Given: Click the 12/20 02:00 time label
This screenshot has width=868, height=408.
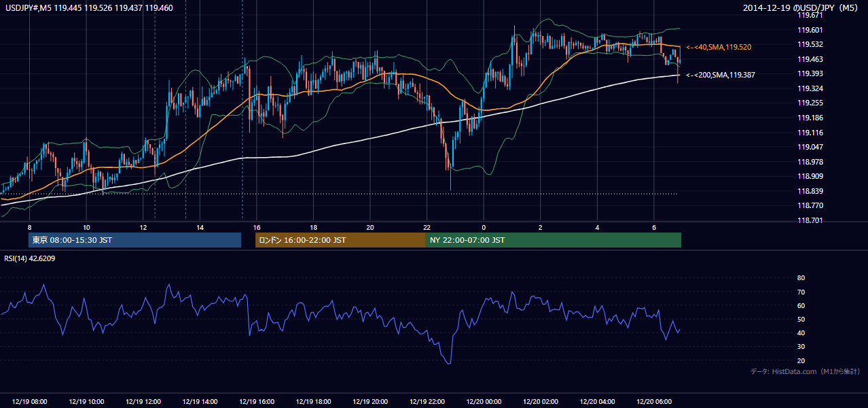Looking at the screenshot, I should point(540,402).
